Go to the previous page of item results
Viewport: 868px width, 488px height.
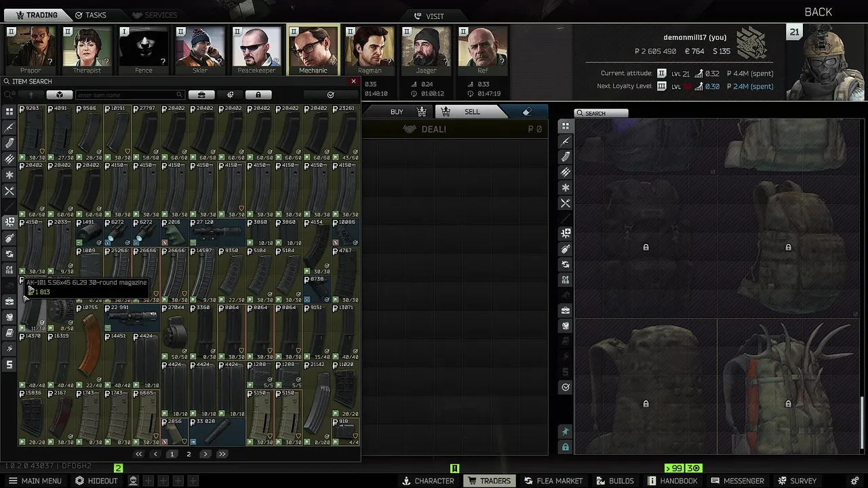[155, 454]
